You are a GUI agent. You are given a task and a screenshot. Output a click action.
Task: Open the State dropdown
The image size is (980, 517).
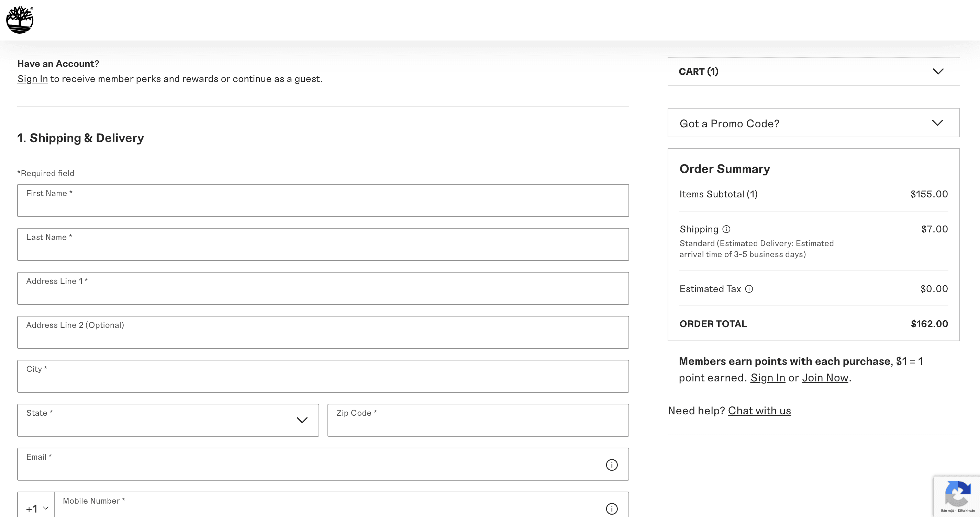click(x=168, y=420)
